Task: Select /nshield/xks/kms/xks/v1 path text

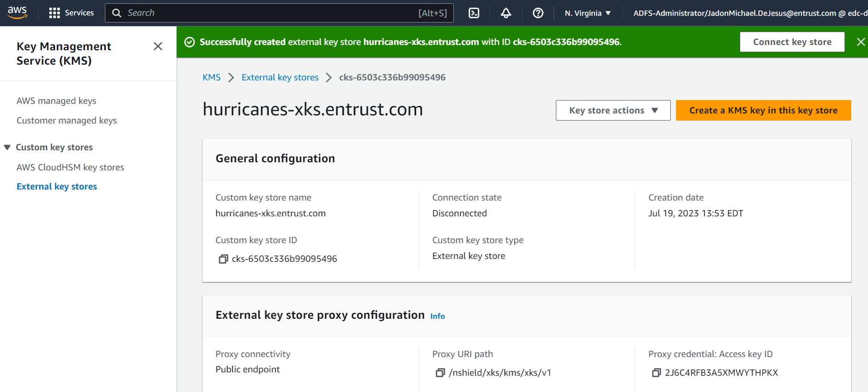Action: pyautogui.click(x=500, y=373)
